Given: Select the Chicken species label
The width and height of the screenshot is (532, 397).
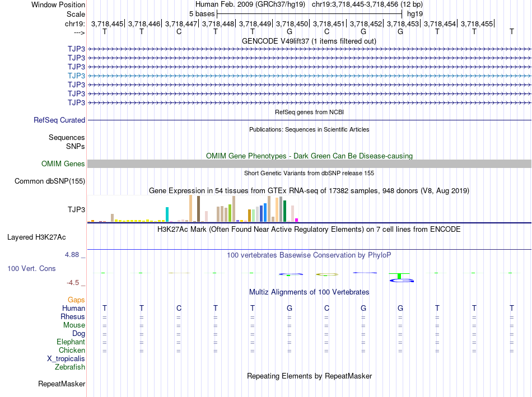Looking at the screenshot, I should [72, 350].
